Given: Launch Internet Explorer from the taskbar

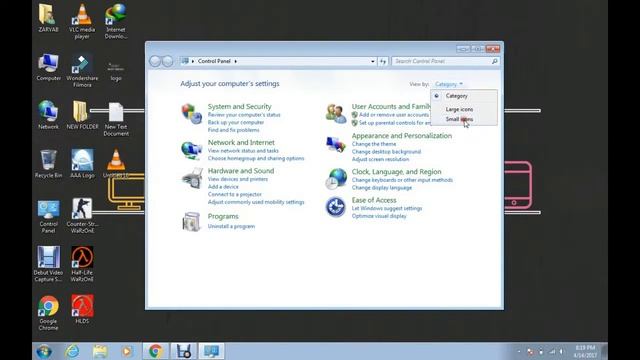Looking at the screenshot, I should click(x=73, y=351).
